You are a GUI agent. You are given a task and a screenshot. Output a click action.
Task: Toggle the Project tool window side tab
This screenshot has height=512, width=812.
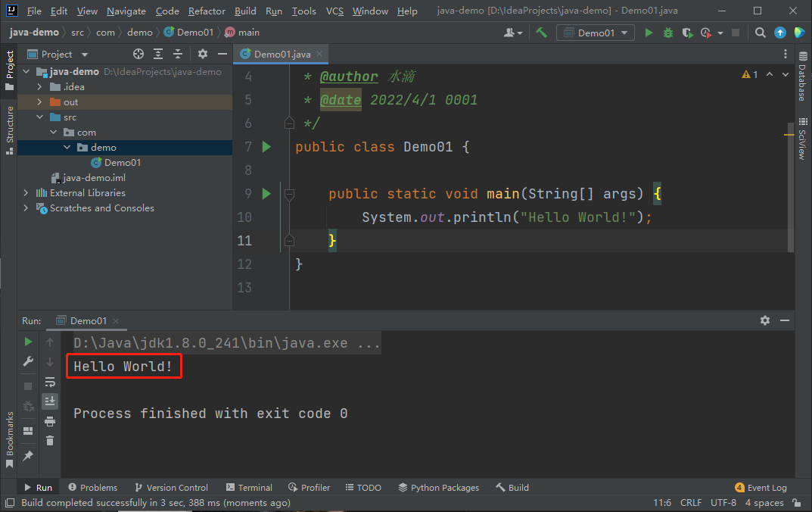click(9, 70)
